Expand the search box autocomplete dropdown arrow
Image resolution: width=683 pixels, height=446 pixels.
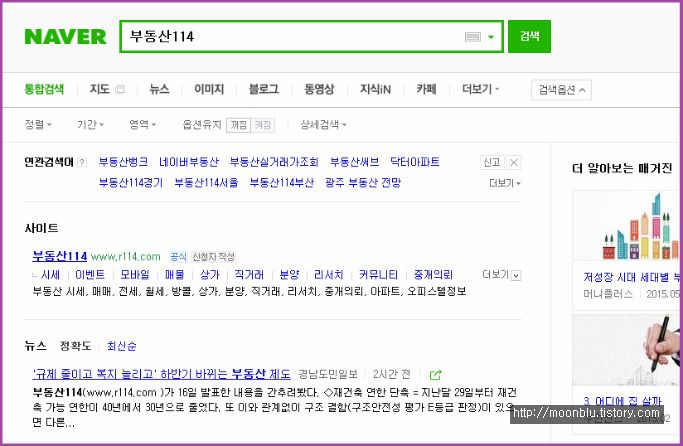pyautogui.click(x=491, y=37)
